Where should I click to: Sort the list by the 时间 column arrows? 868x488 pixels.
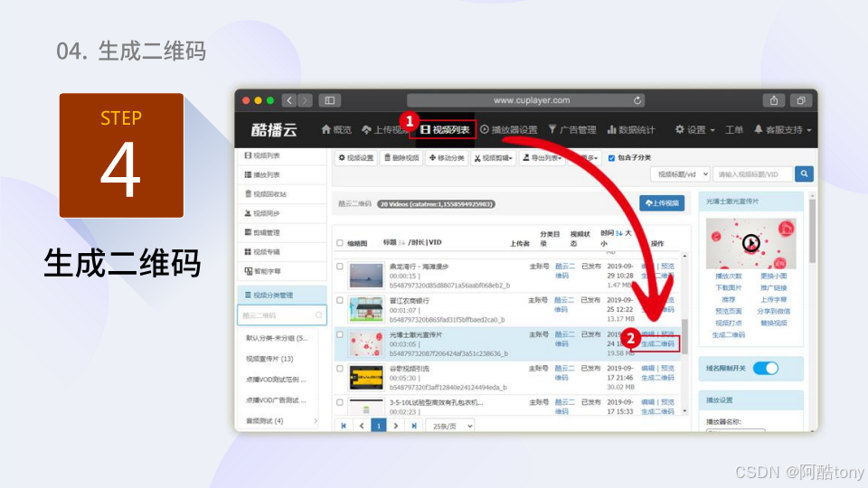(618, 233)
